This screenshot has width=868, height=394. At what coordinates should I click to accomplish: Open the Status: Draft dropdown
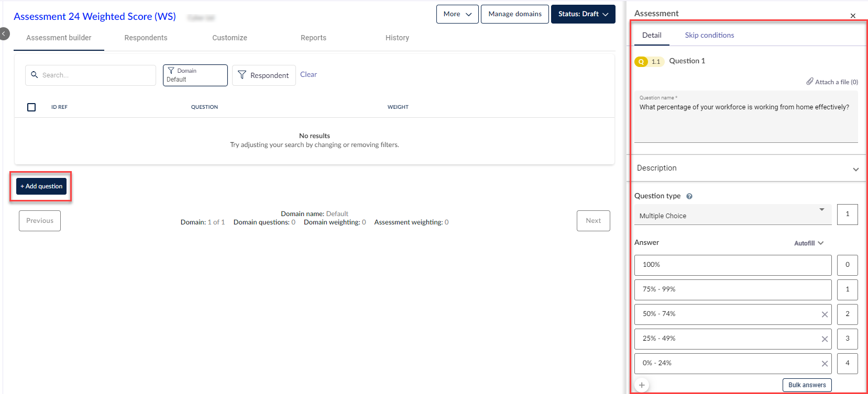coord(583,14)
